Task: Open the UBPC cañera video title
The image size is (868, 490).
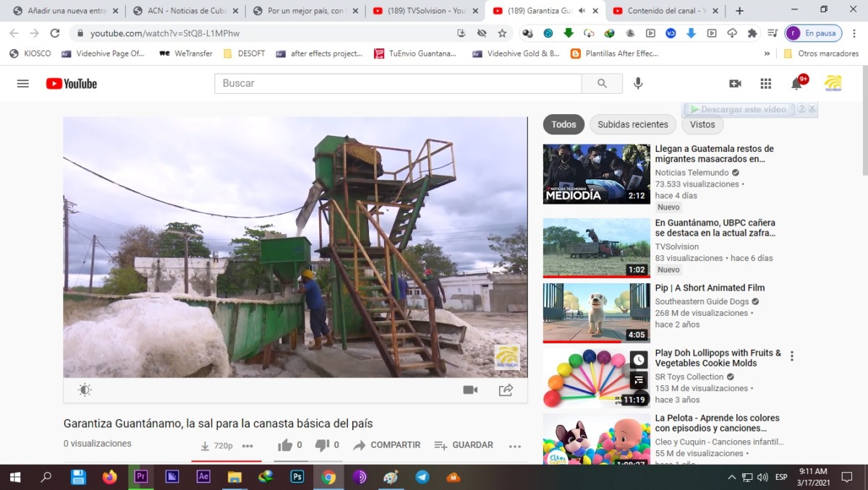Action: (715, 228)
